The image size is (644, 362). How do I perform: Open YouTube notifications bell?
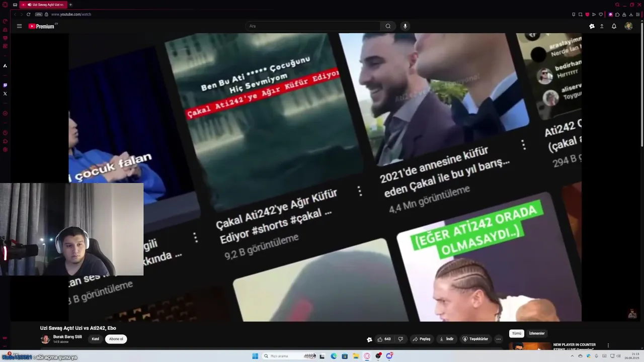click(x=614, y=26)
